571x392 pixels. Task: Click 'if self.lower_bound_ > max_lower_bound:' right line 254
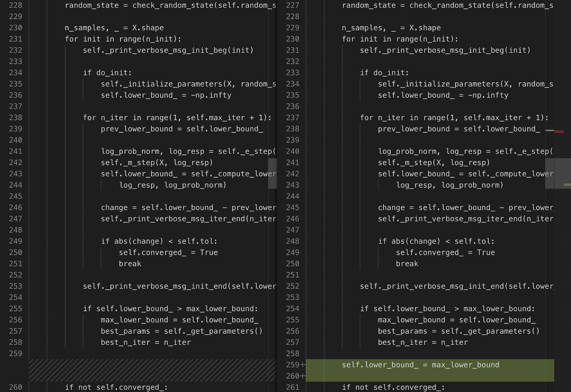[448, 309]
